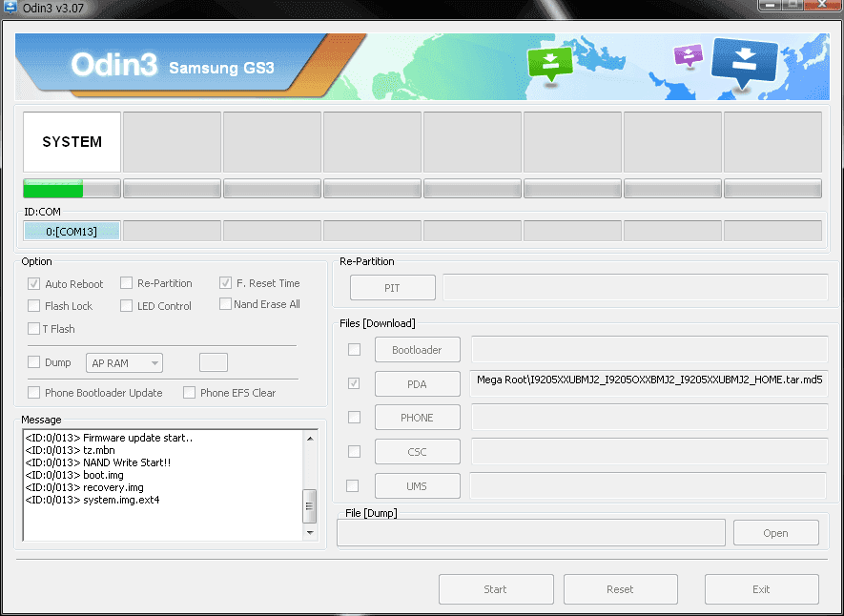The image size is (844, 616).
Task: Click the Bootloader file button
Action: 417,350
